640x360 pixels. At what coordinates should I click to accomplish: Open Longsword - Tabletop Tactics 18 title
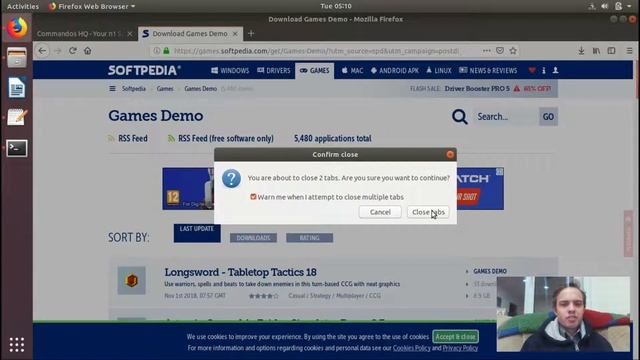click(x=240, y=272)
